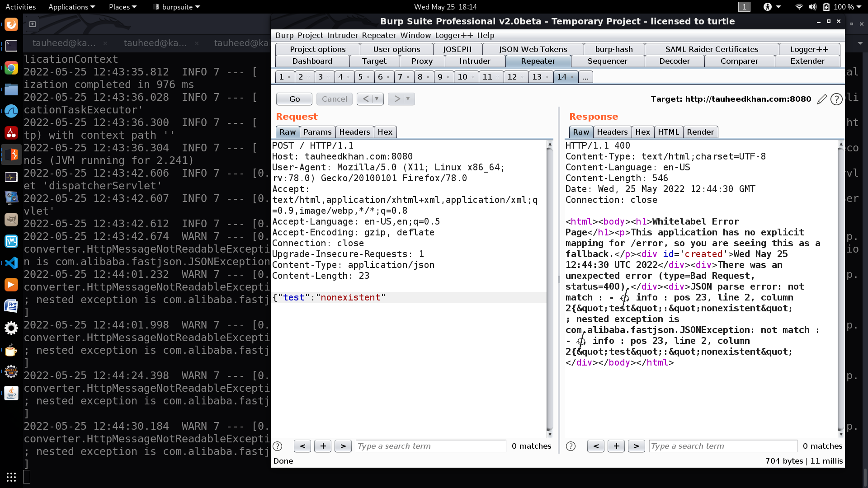Open the Word document dock icon
The image size is (868, 488).
[11, 306]
